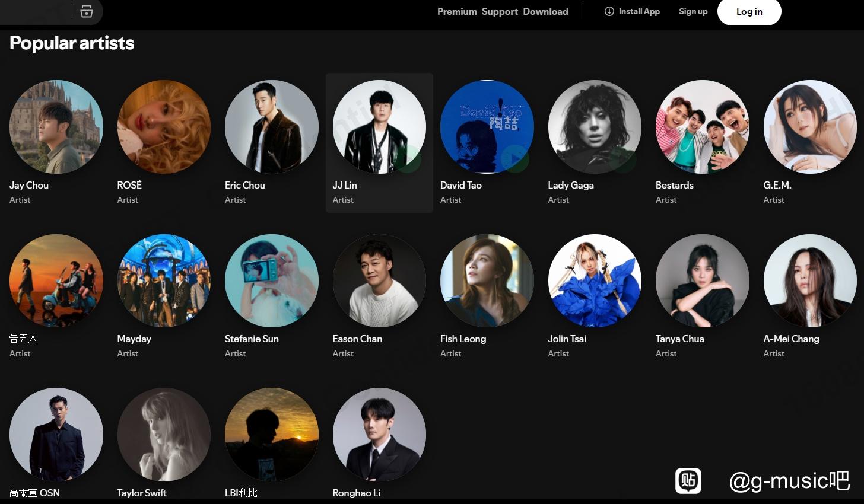
Task: Click the Eric Chou name link
Action: tap(245, 185)
